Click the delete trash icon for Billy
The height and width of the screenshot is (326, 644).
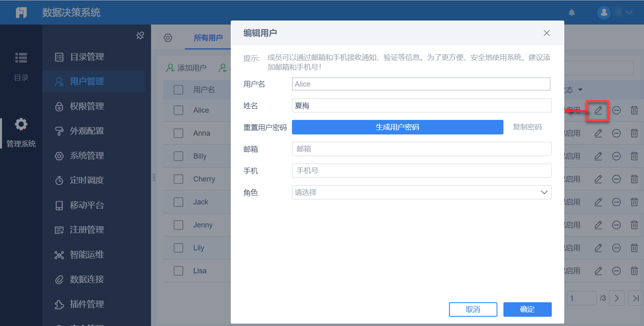click(634, 156)
